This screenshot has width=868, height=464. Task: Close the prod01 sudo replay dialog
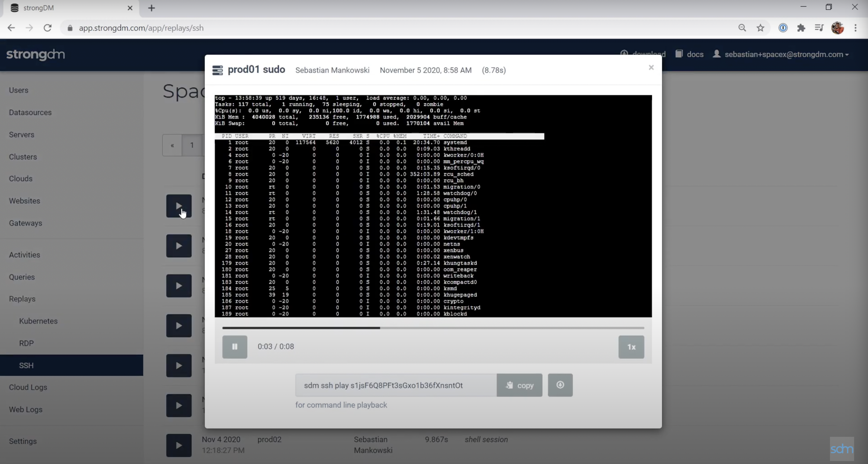(651, 67)
